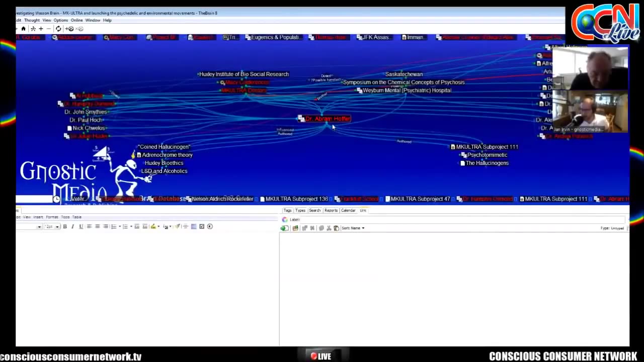The image size is (644, 362).
Task: Click the round arrow icon in notes toolbar
Action: pyautogui.click(x=210, y=226)
